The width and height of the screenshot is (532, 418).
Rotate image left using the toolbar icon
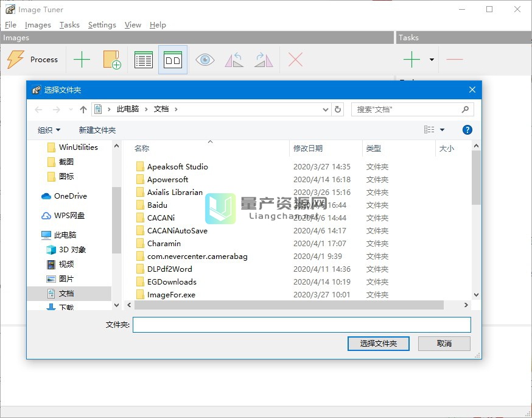(234, 60)
